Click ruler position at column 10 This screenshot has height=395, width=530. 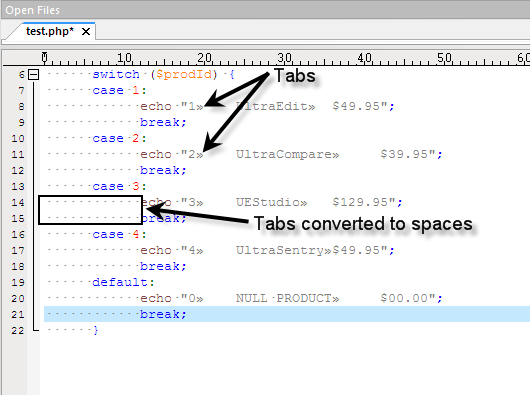click(124, 58)
